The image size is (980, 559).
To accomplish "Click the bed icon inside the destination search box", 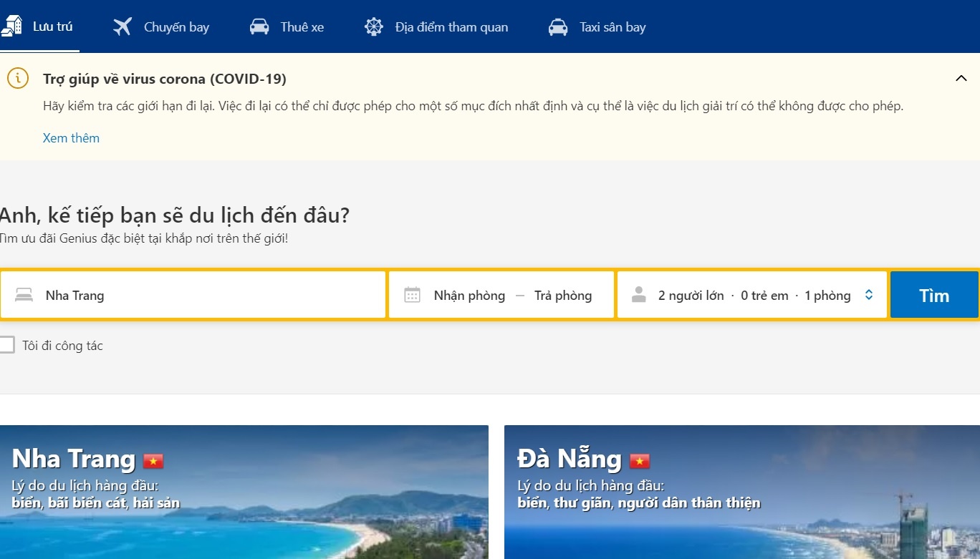I will point(24,294).
